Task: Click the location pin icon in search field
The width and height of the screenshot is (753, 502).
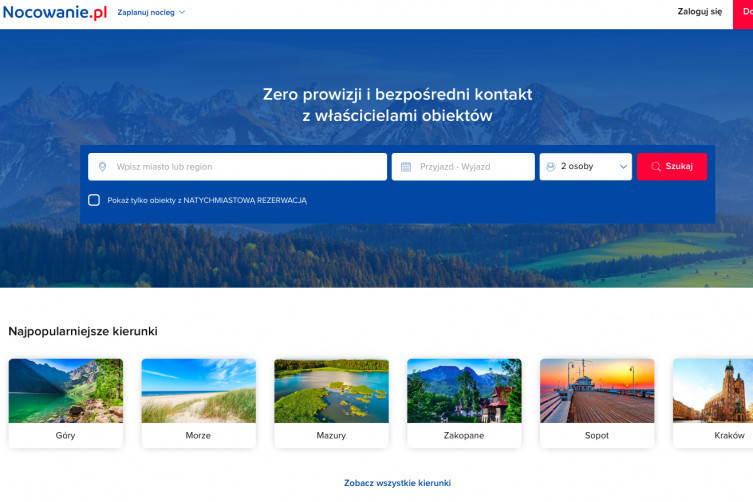Action: (x=102, y=167)
